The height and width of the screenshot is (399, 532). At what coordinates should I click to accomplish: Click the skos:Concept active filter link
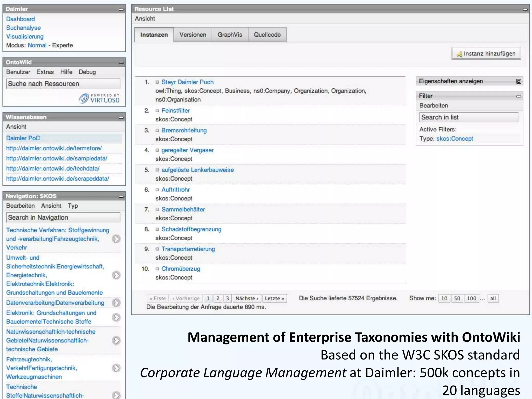coord(455,139)
